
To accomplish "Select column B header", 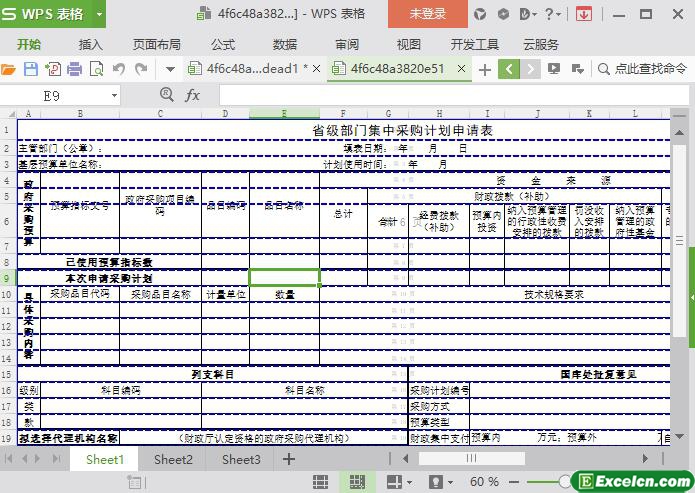I will point(80,113).
